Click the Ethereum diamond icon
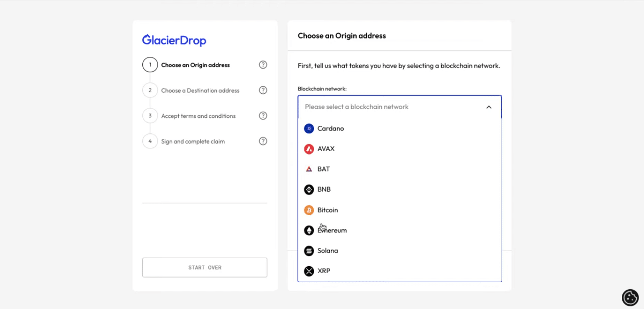Viewport: 644px width, 309px height. tap(309, 230)
